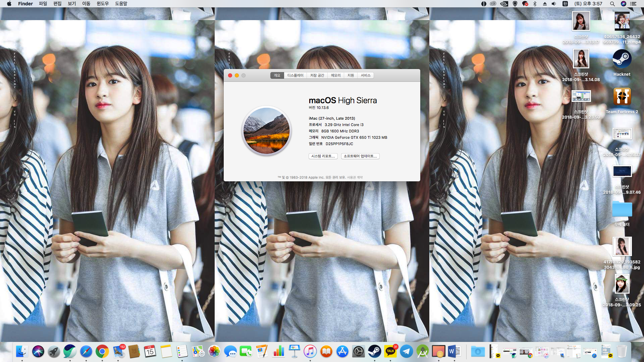Viewport: 644px width, 362px height.
Task: Open Maps from the Dock
Action: coord(198,351)
